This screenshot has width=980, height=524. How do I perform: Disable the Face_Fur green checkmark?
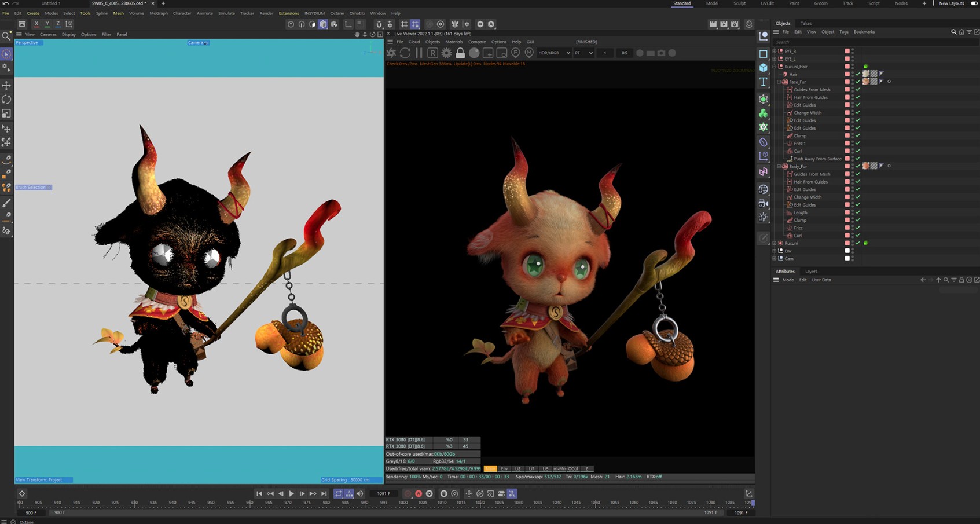pos(858,82)
